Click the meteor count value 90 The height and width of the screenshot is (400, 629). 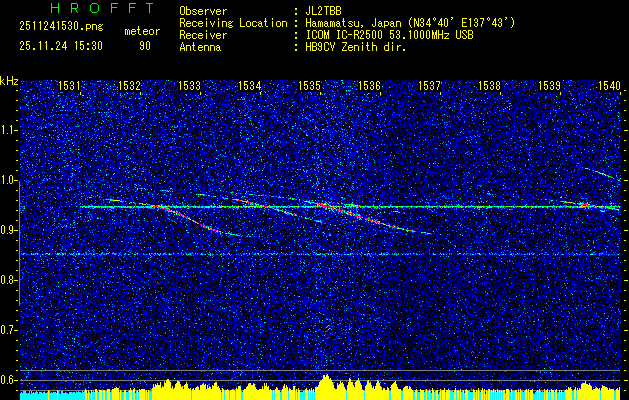(x=145, y=45)
